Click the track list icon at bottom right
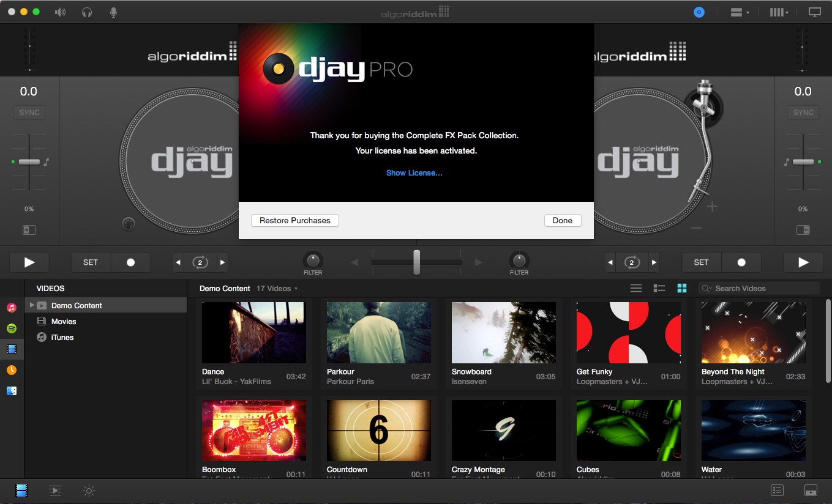Image resolution: width=832 pixels, height=504 pixels. [x=777, y=490]
